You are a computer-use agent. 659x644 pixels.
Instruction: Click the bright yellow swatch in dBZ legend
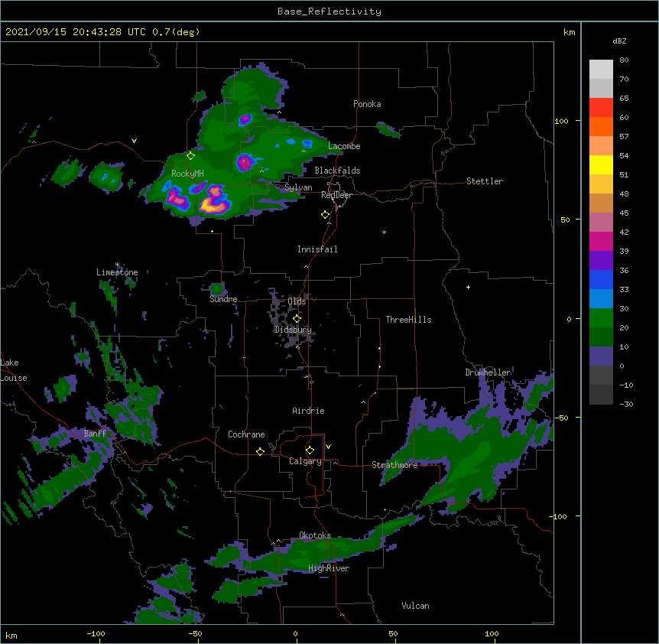(601, 164)
